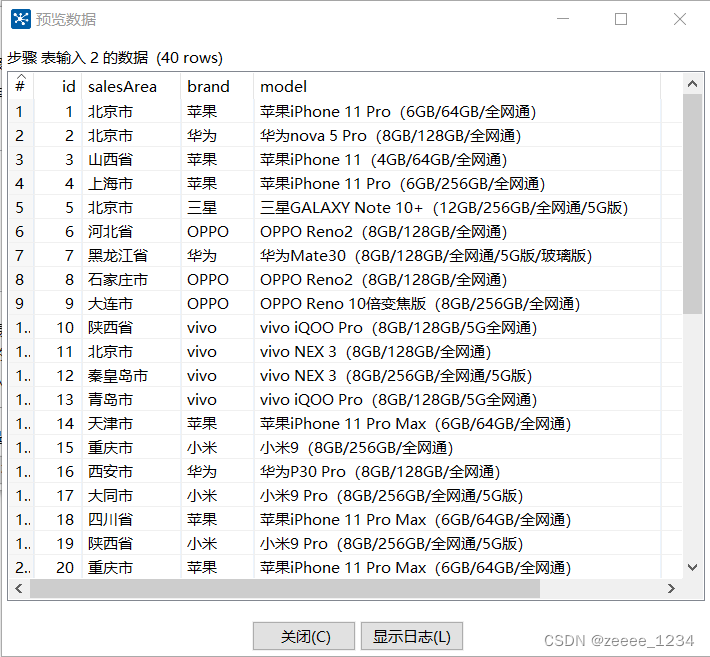Select cell 陕西省 in row with id 19
Screen dimensions: 710x657
point(131,543)
